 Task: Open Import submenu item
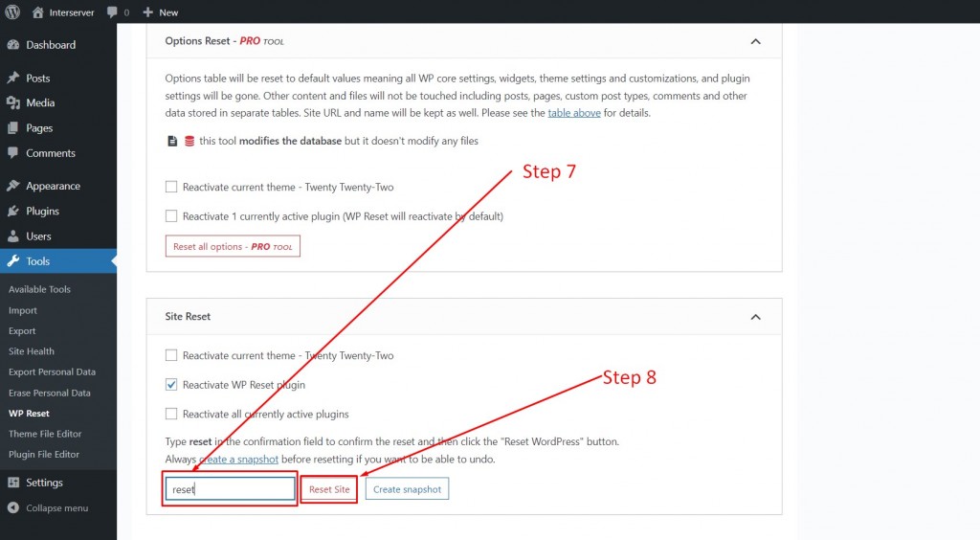(x=23, y=310)
